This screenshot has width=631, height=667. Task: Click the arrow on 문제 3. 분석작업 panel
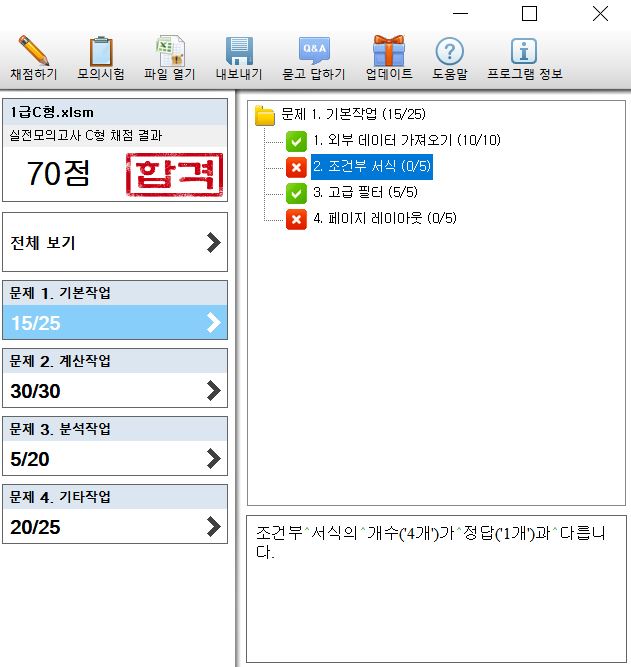click(213, 458)
